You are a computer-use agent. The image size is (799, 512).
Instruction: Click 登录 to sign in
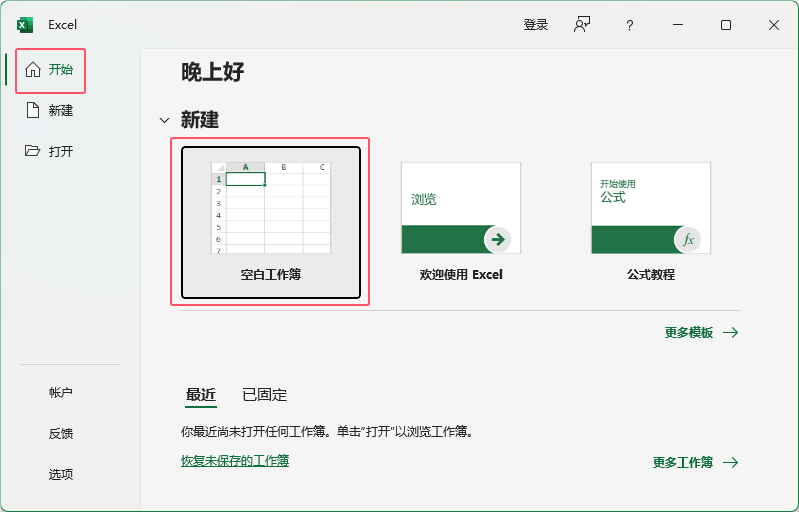coord(536,24)
